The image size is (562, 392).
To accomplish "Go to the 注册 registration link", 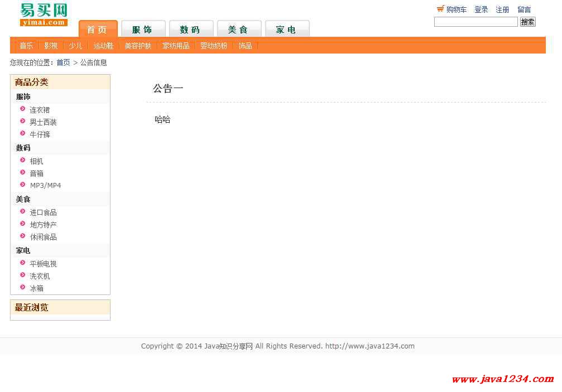I will click(502, 9).
